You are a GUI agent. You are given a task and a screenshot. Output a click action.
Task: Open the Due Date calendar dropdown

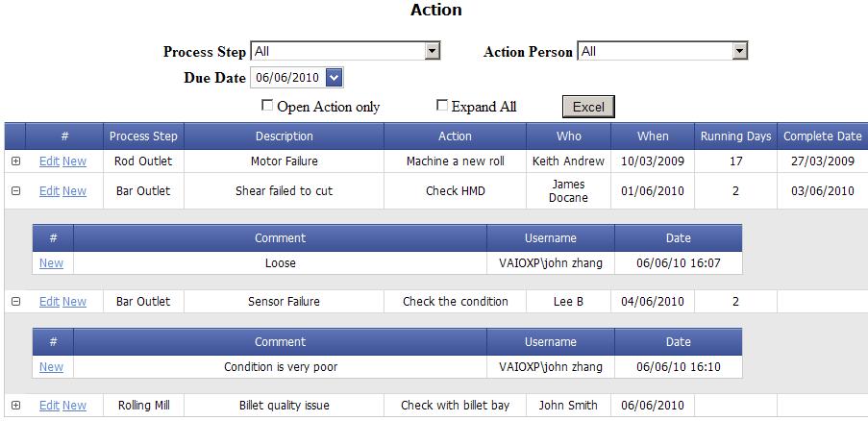pos(334,78)
